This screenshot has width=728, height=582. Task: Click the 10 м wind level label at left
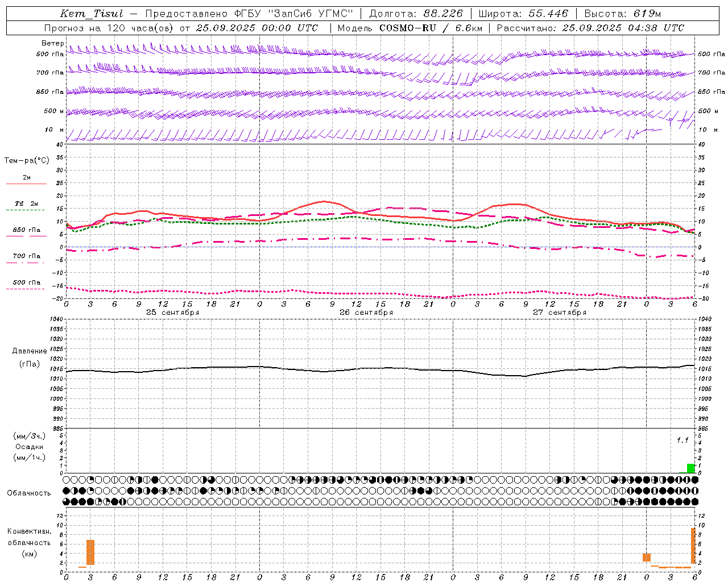pos(54,130)
